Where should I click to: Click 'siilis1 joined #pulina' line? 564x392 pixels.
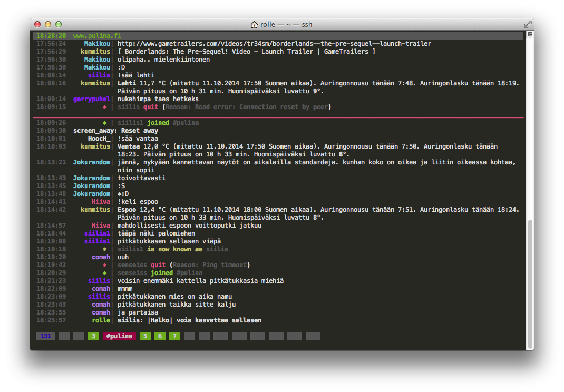[x=158, y=123]
